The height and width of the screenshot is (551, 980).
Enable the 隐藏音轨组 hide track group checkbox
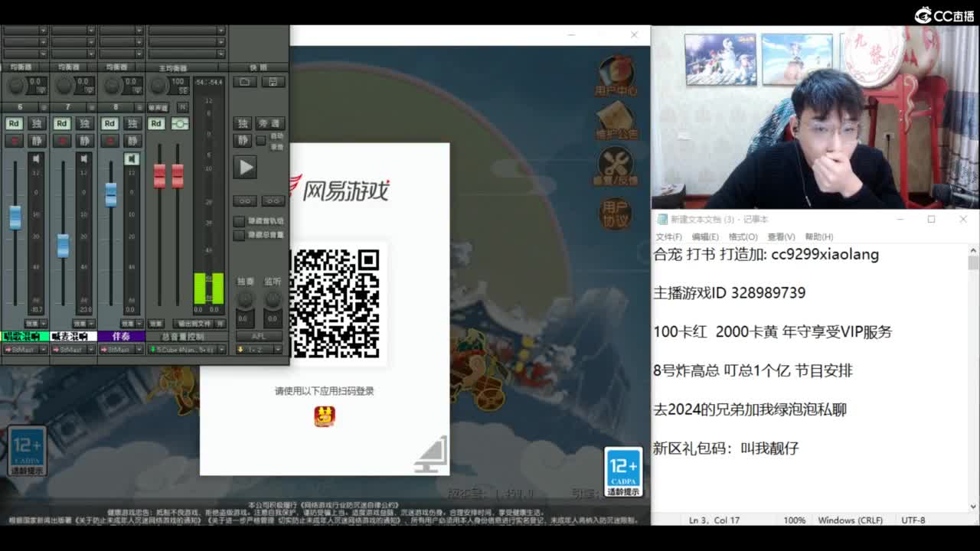pos(239,221)
